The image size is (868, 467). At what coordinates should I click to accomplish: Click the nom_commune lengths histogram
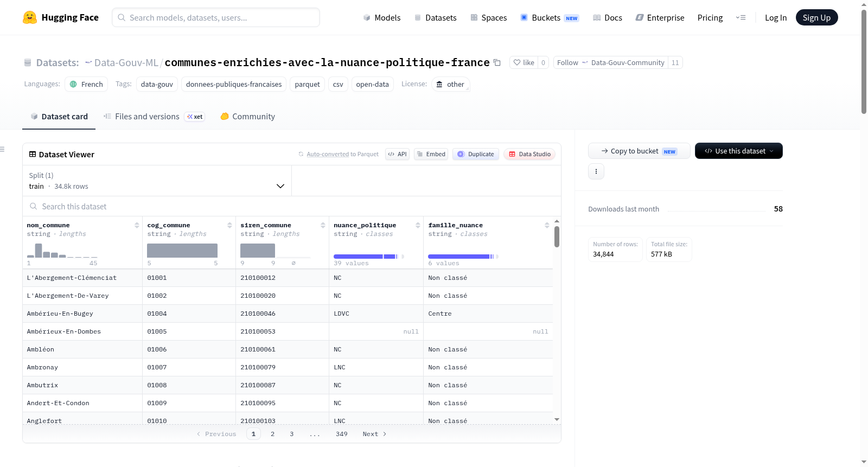(x=62, y=251)
